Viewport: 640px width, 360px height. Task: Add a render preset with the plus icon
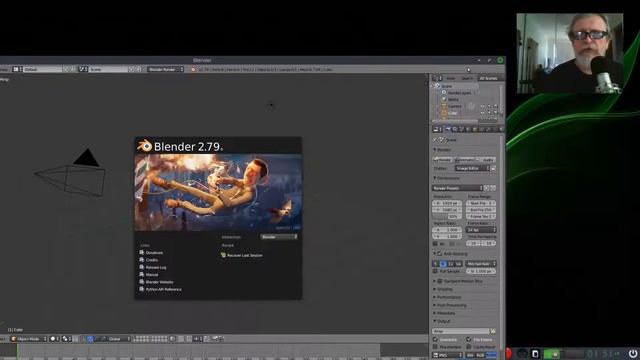point(486,188)
